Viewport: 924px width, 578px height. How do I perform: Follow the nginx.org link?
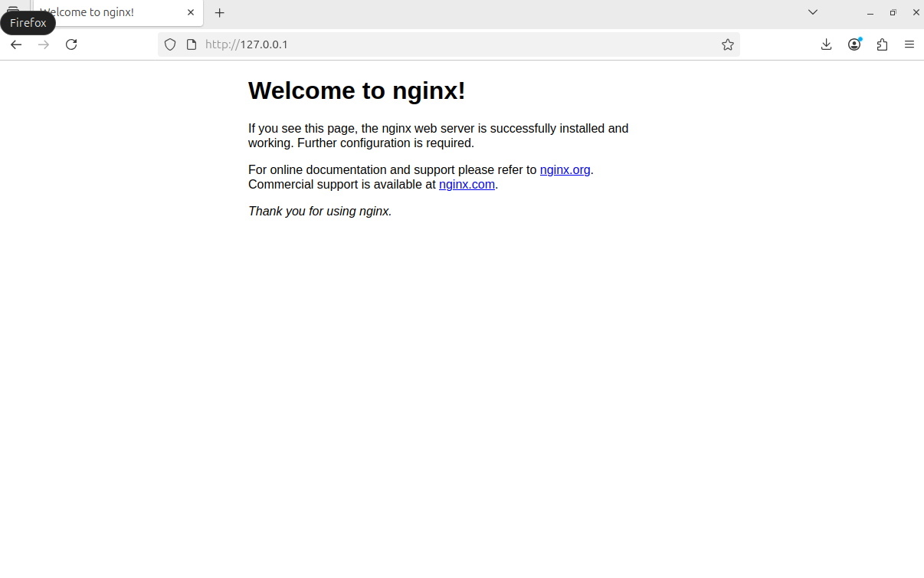(x=565, y=169)
